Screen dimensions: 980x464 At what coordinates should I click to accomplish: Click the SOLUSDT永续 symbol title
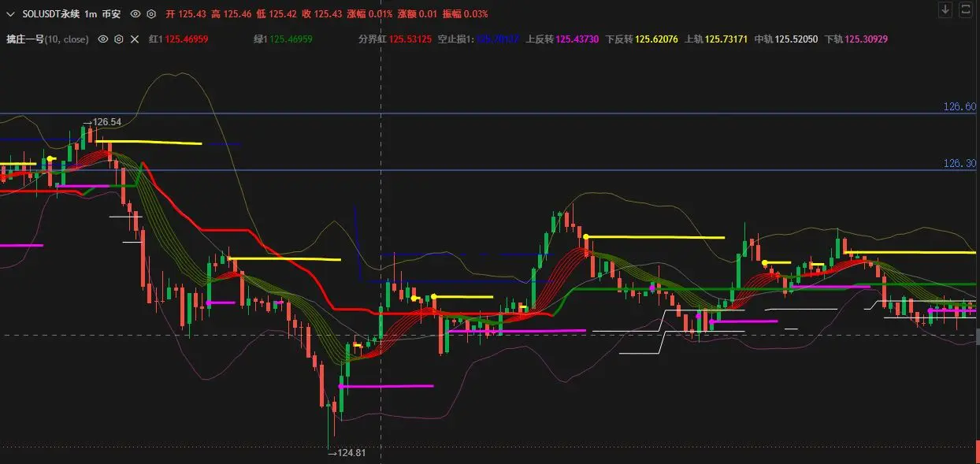[x=50, y=14]
